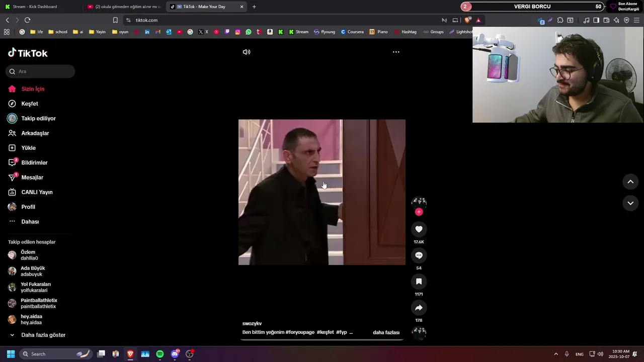
Task: Go to the next video with down chevron
Action: [x=630, y=203]
